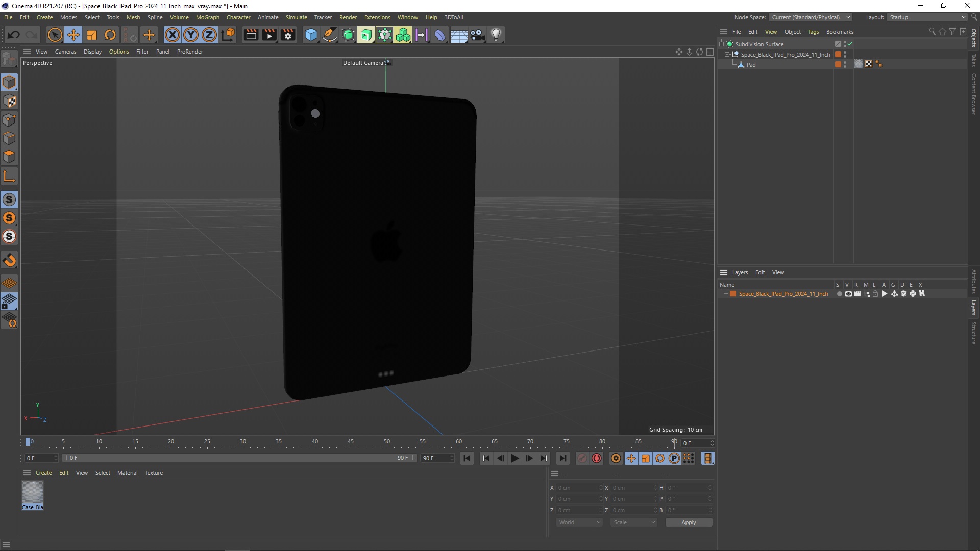
Task: Open the Scale mode dropdown
Action: click(634, 522)
